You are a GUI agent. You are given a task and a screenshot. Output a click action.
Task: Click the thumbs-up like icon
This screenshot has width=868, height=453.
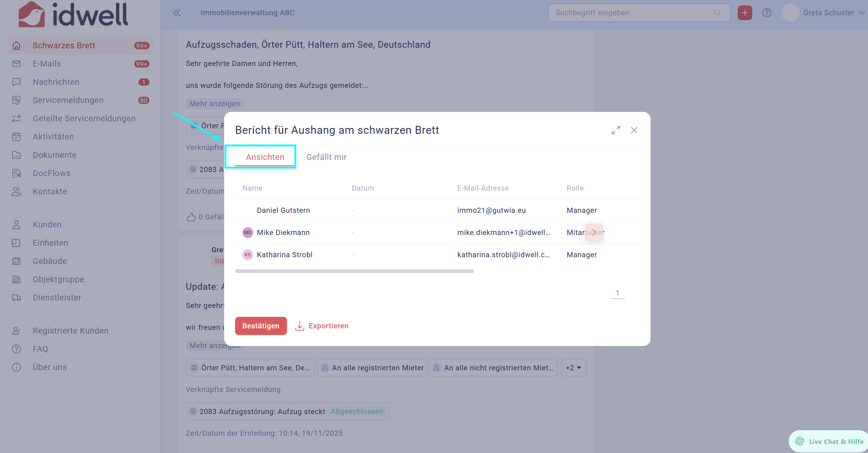tap(191, 217)
